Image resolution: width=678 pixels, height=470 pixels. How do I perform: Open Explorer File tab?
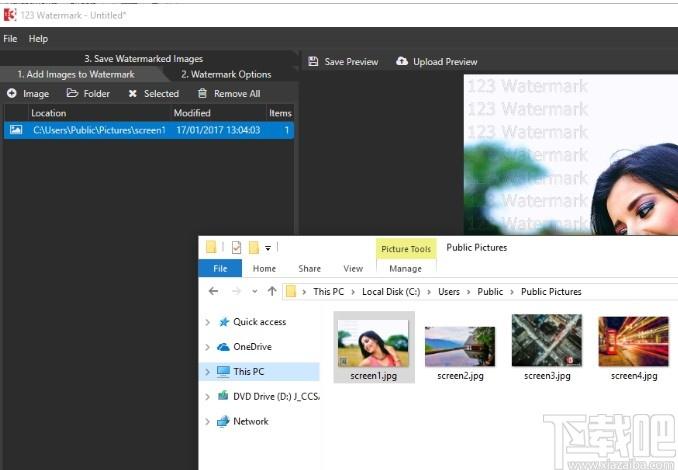(220, 269)
